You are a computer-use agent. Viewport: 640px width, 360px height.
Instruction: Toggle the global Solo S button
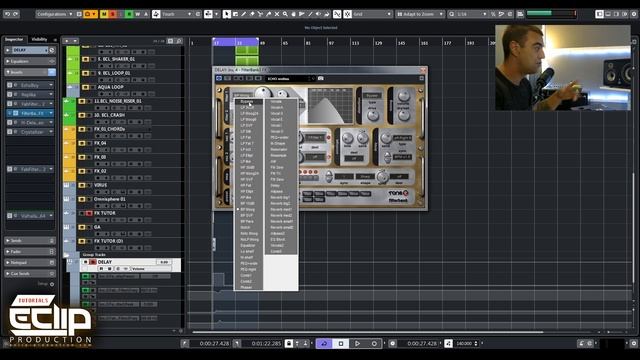(x=112, y=14)
